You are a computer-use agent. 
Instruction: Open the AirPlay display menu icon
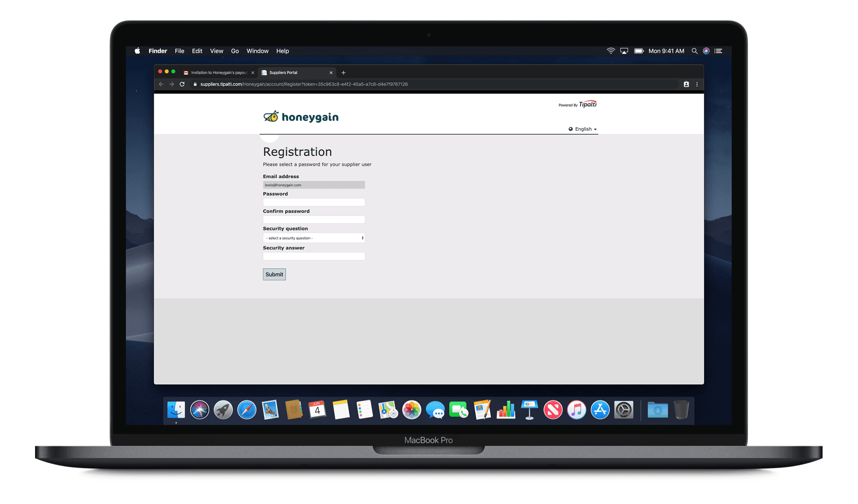pos(624,51)
